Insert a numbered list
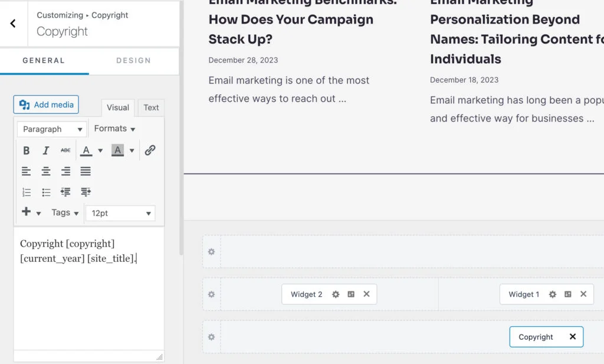The height and width of the screenshot is (364, 604). (x=26, y=192)
